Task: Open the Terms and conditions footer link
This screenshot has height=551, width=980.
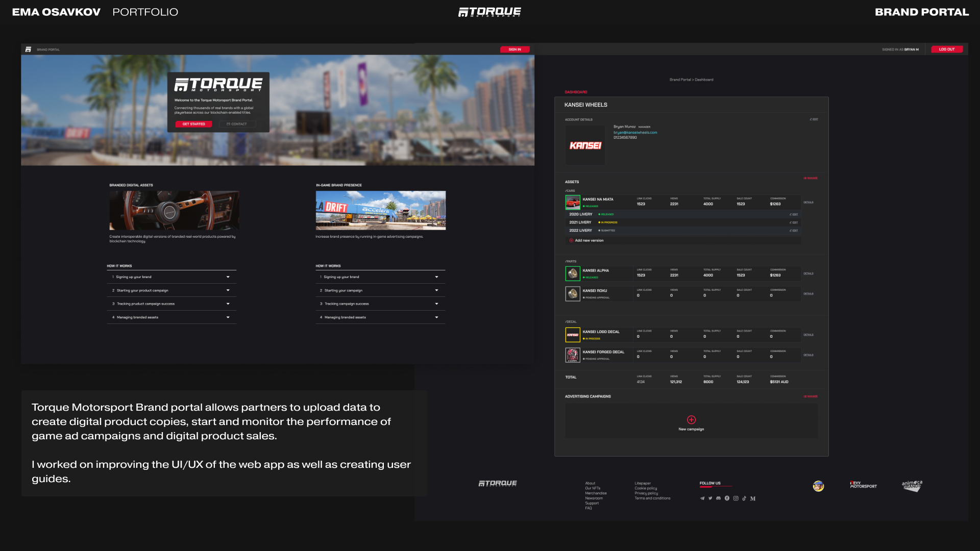Action: tap(652, 498)
